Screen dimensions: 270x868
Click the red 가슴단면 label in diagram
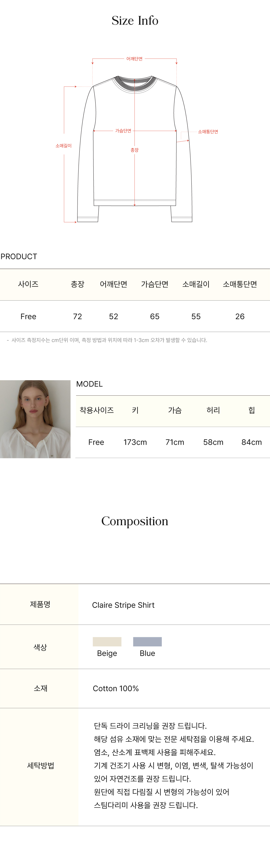pos(123,131)
